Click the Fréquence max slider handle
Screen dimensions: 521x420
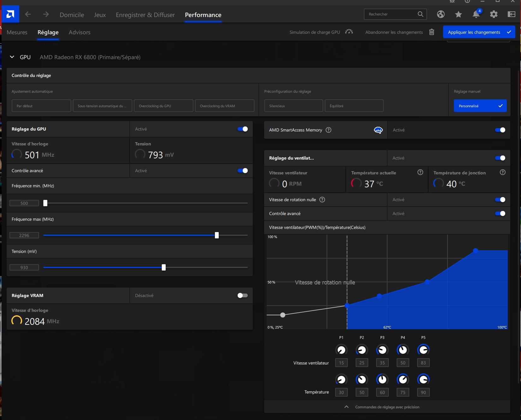point(217,235)
